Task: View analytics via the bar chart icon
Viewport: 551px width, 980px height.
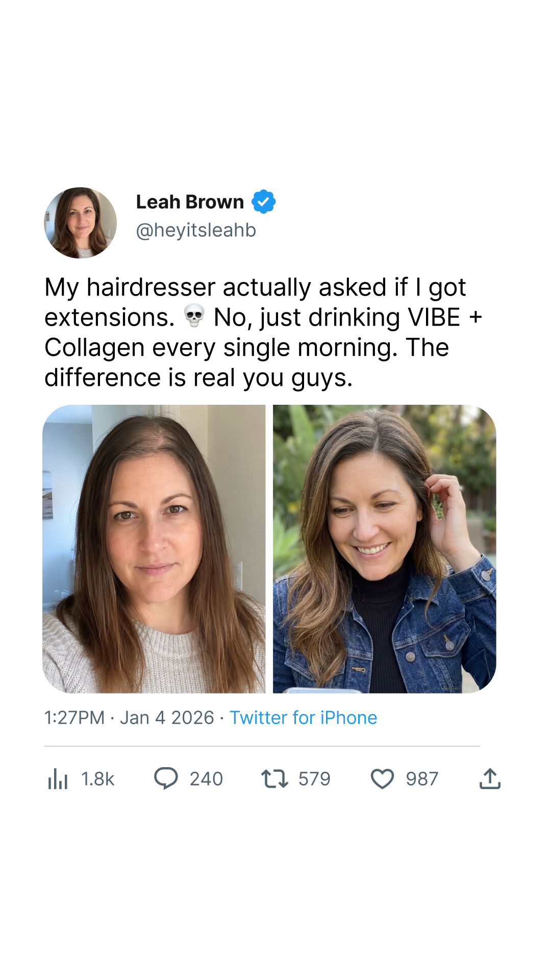Action: pos(58,779)
